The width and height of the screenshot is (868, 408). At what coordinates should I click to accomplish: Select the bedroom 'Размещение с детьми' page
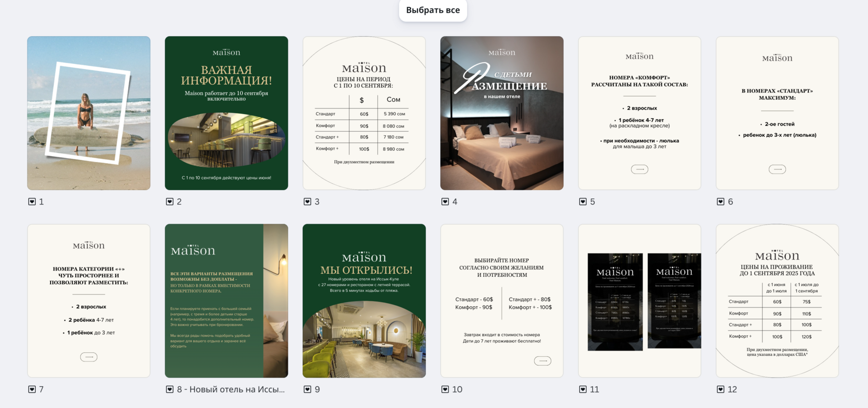click(502, 113)
